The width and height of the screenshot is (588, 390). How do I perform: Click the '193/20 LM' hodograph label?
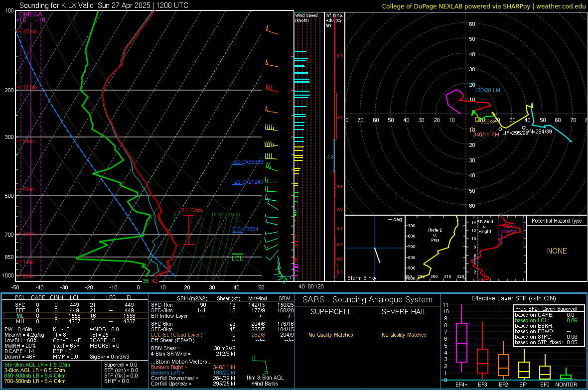pos(487,90)
